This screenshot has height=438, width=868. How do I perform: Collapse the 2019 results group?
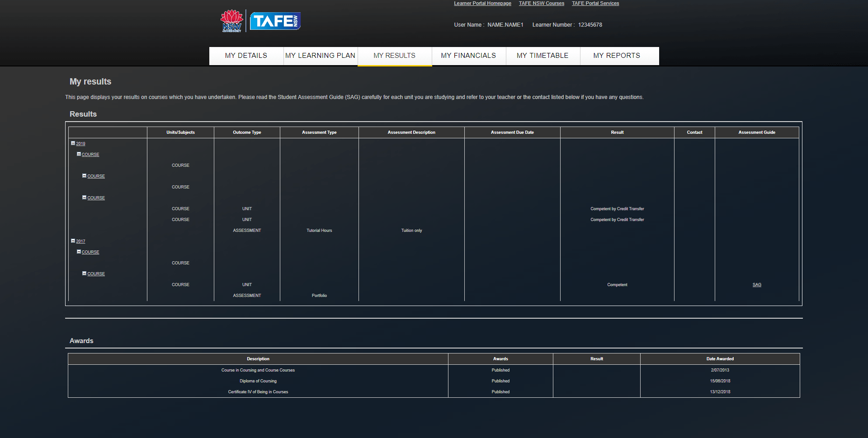coord(73,143)
